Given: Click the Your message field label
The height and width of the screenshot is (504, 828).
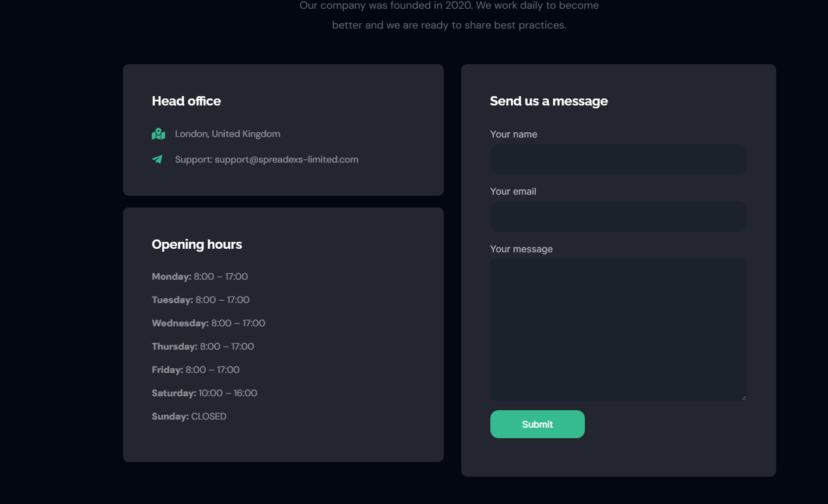Looking at the screenshot, I should pyautogui.click(x=521, y=249).
